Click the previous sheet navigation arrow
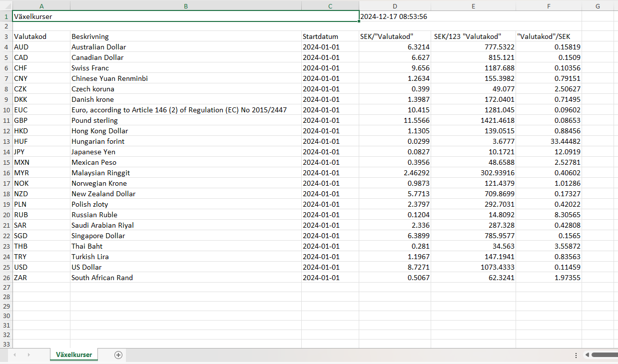 pos(14,355)
